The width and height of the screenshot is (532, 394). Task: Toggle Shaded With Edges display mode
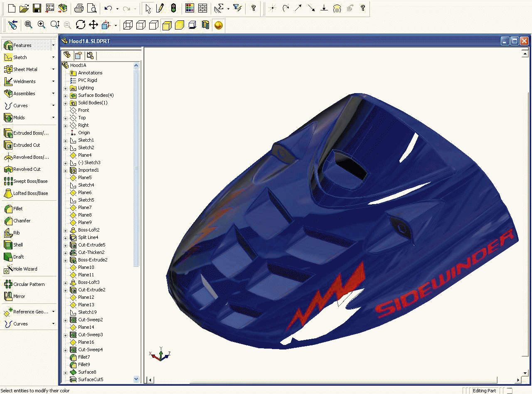click(167, 25)
